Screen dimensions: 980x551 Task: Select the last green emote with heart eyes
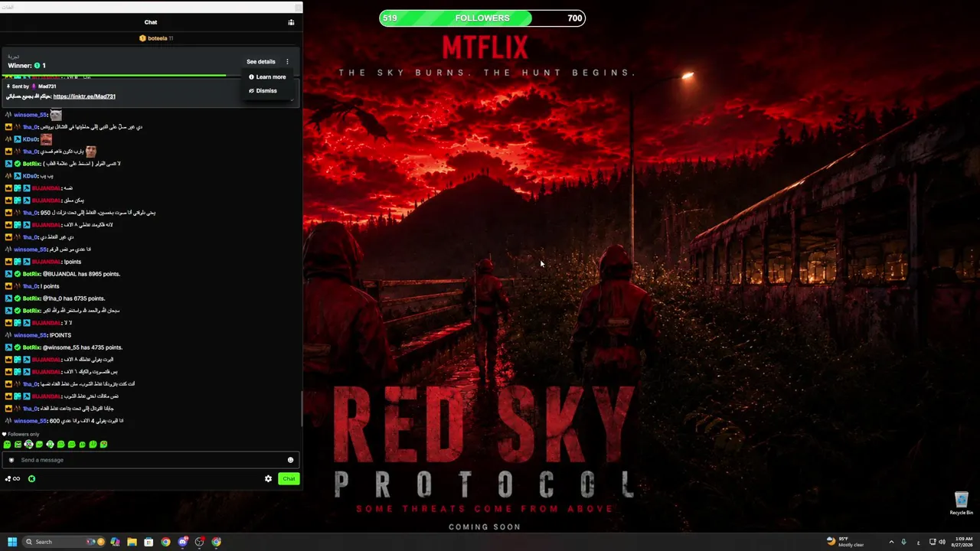point(104,445)
